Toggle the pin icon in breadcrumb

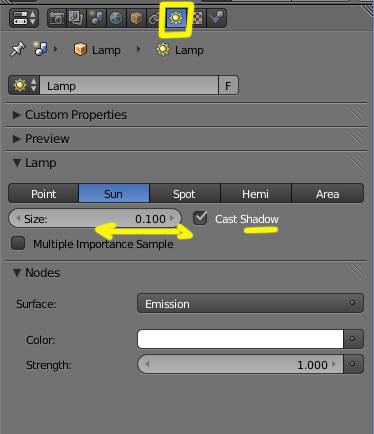[18, 49]
